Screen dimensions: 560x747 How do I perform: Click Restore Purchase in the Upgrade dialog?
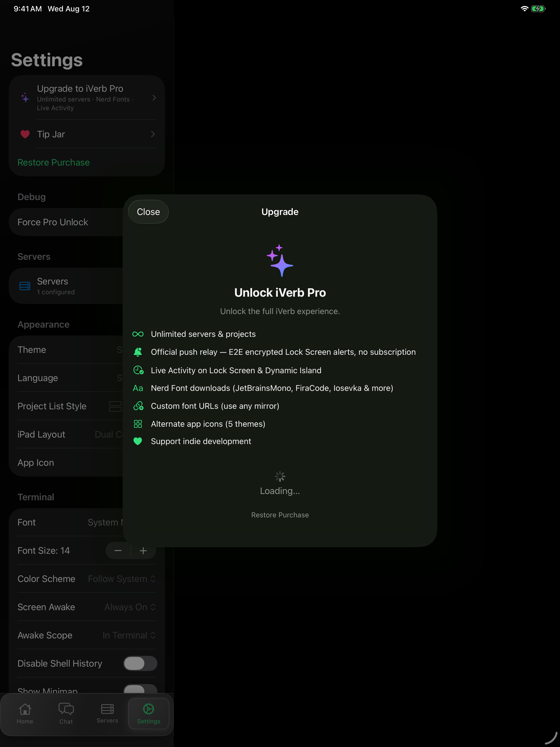[280, 515]
